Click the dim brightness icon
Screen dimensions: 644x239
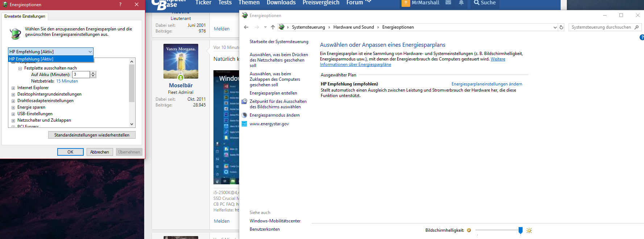click(469, 230)
